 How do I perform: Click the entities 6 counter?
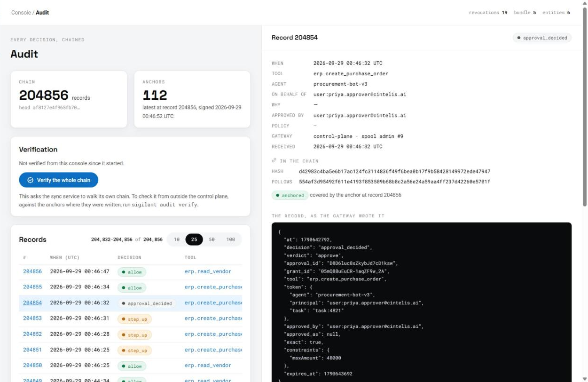point(556,13)
